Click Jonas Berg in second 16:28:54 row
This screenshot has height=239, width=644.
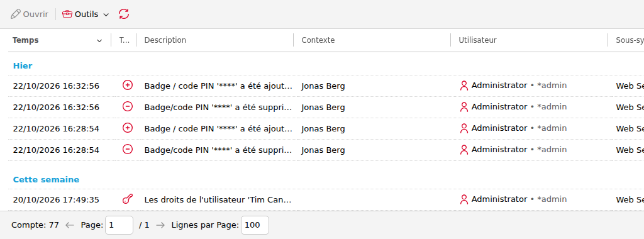(x=323, y=150)
